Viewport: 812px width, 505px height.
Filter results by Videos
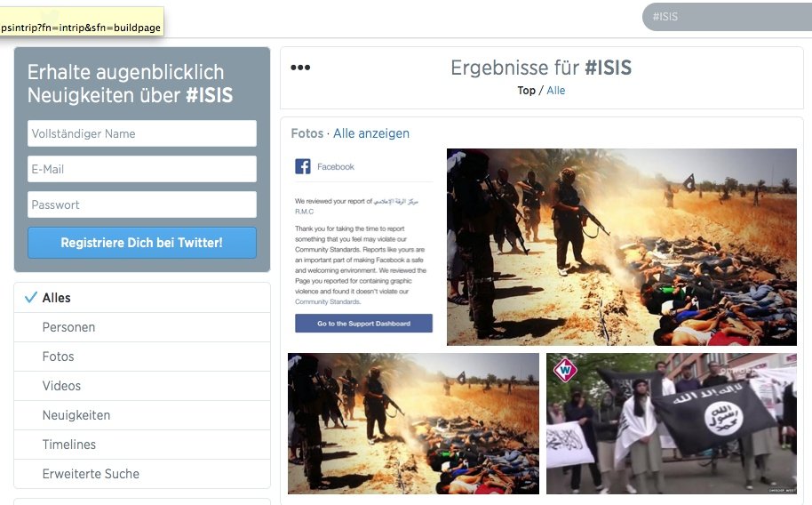pyautogui.click(x=142, y=386)
